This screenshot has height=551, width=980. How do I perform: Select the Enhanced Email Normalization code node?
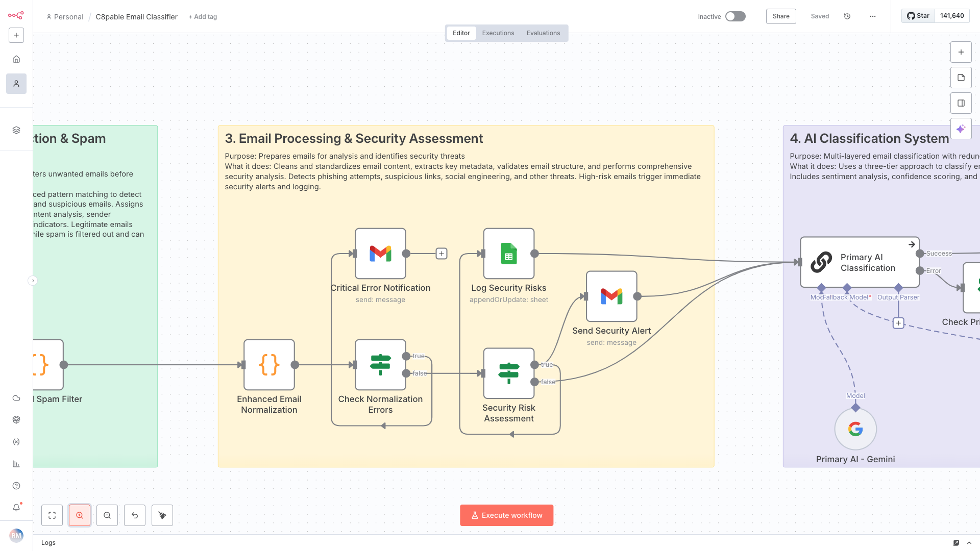(269, 365)
